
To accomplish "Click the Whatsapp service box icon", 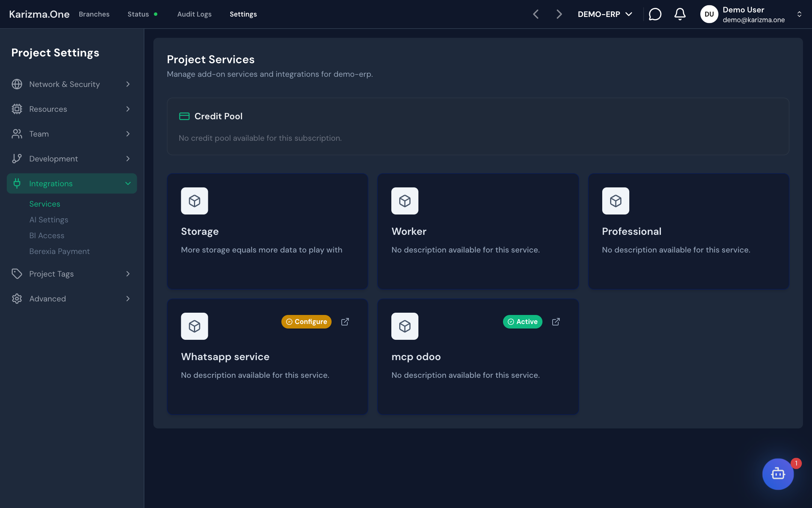I will (194, 326).
